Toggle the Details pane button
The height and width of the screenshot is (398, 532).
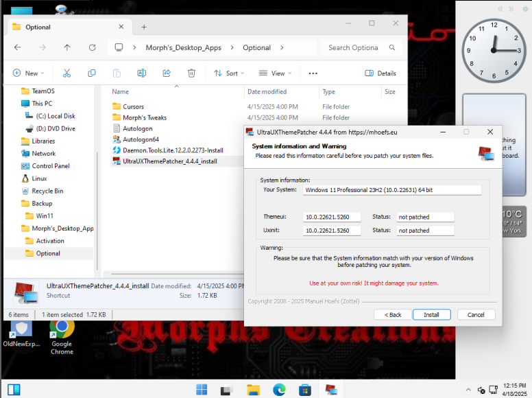pos(380,73)
